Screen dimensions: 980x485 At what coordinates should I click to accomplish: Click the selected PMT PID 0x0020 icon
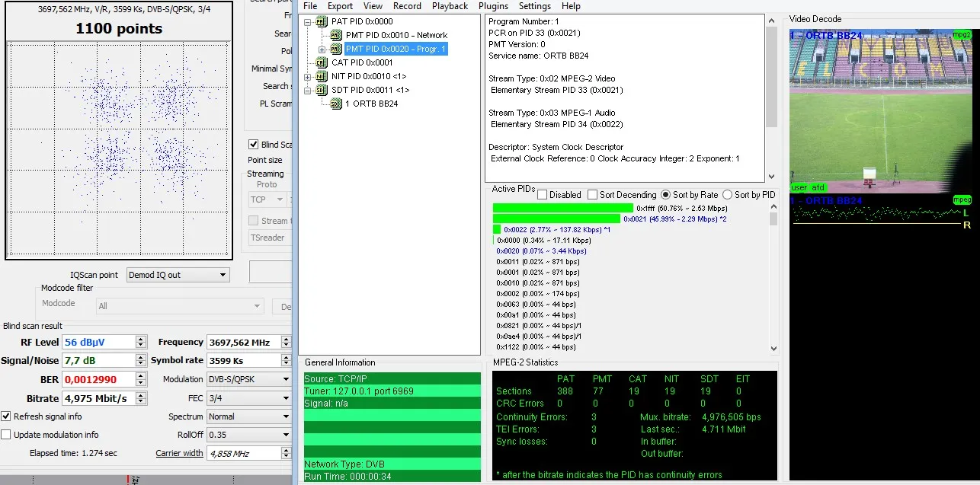[335, 49]
